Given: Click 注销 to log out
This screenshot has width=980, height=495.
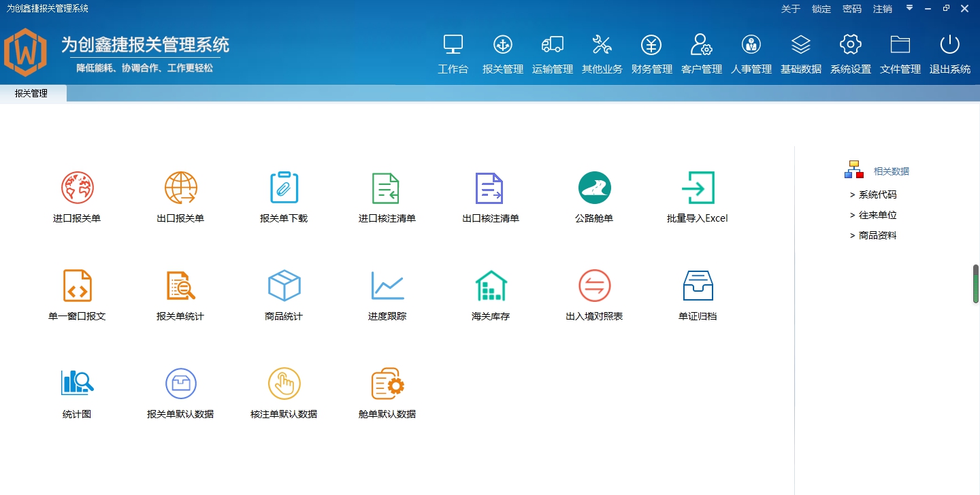Looking at the screenshot, I should coord(882,9).
